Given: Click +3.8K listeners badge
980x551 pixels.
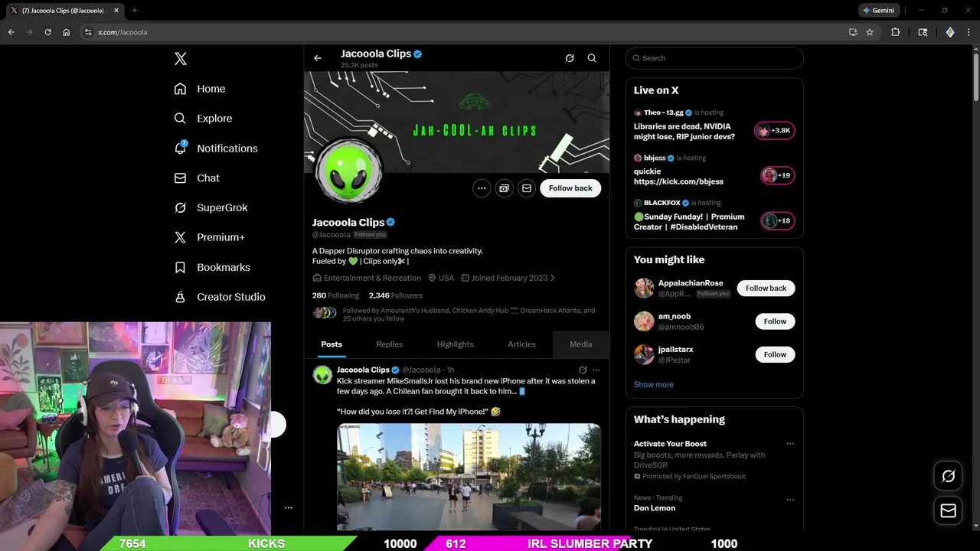Looking at the screenshot, I should (775, 130).
